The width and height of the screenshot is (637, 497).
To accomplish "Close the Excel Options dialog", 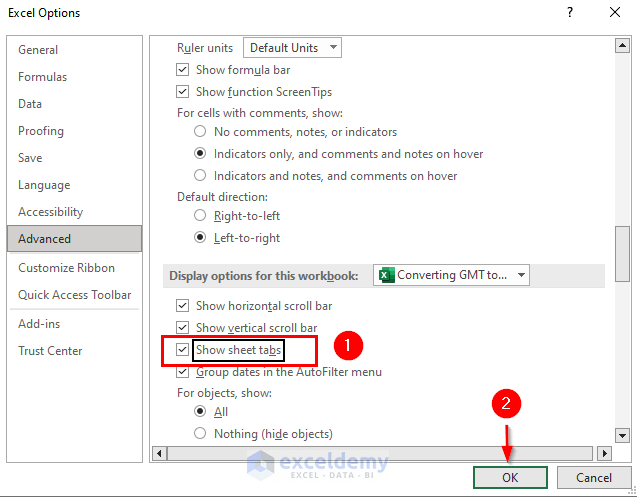I will pyautogui.click(x=615, y=12).
